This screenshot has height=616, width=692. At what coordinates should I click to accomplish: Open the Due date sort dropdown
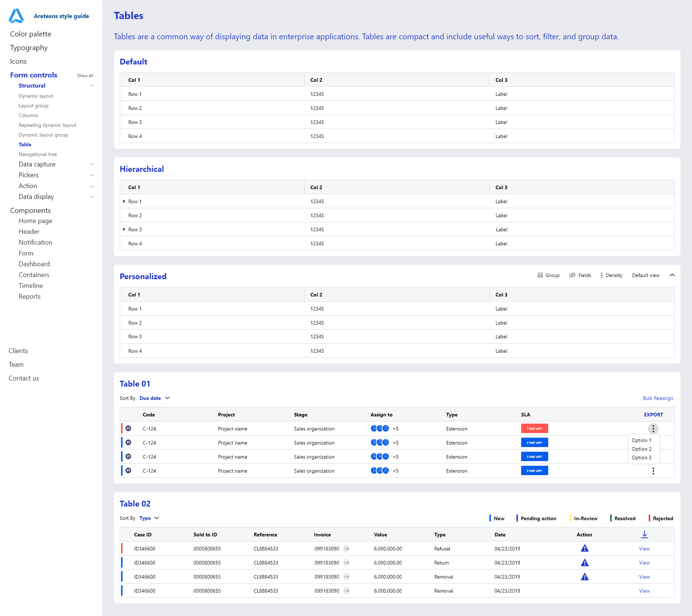pos(167,398)
